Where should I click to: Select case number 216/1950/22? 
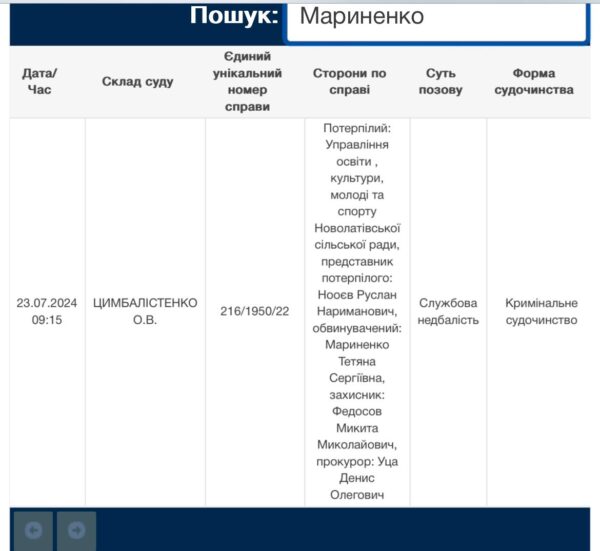point(255,311)
